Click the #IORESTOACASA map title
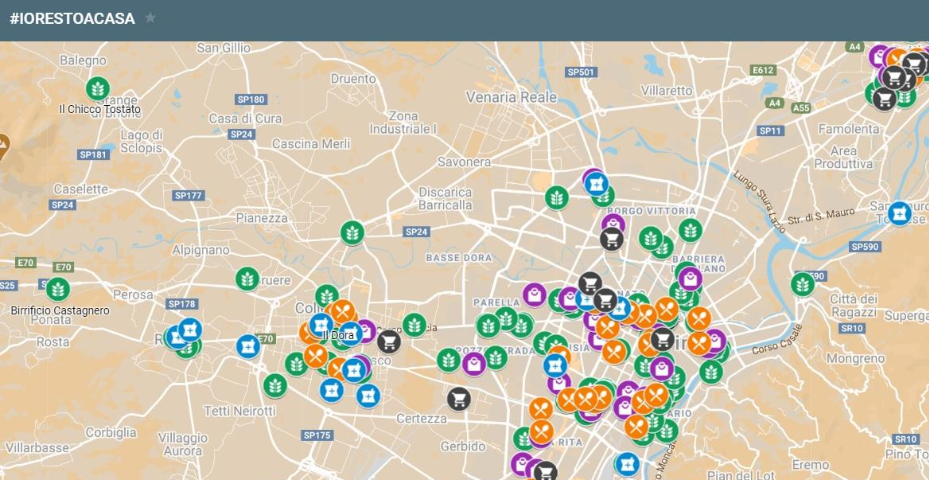 point(72,19)
